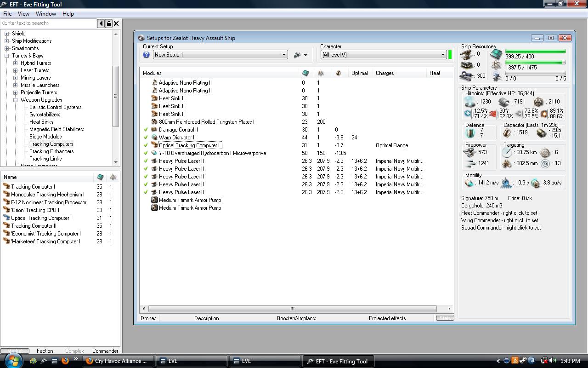Open the Boosters\Implants section
588x368 pixels.
click(296, 318)
